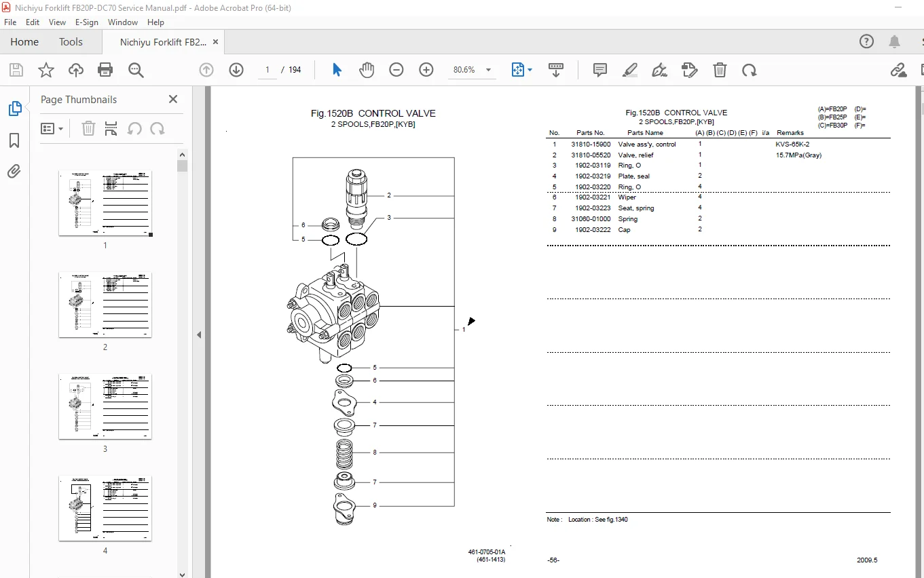924x578 pixels.
Task: Delete page with toolbar trash icon
Action: point(720,70)
